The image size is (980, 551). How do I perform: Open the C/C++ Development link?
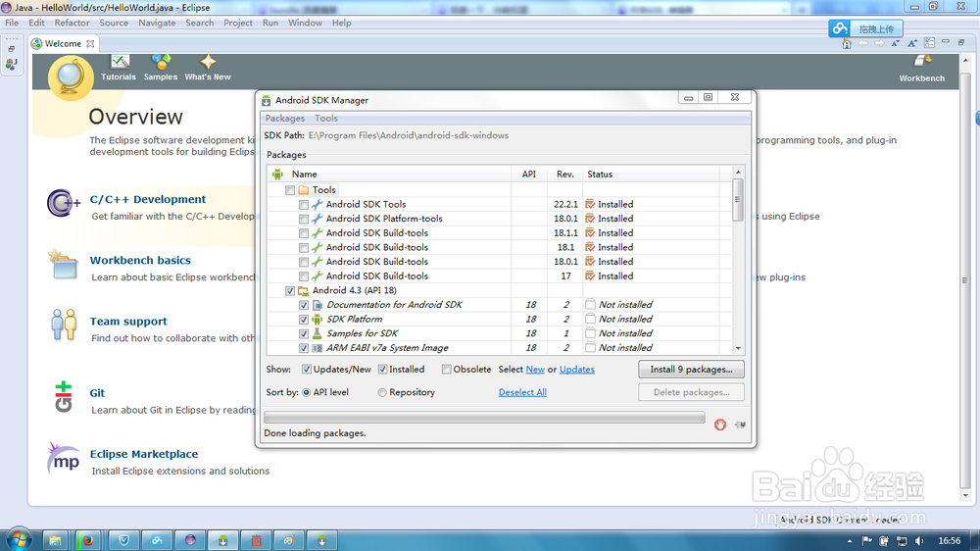148,199
